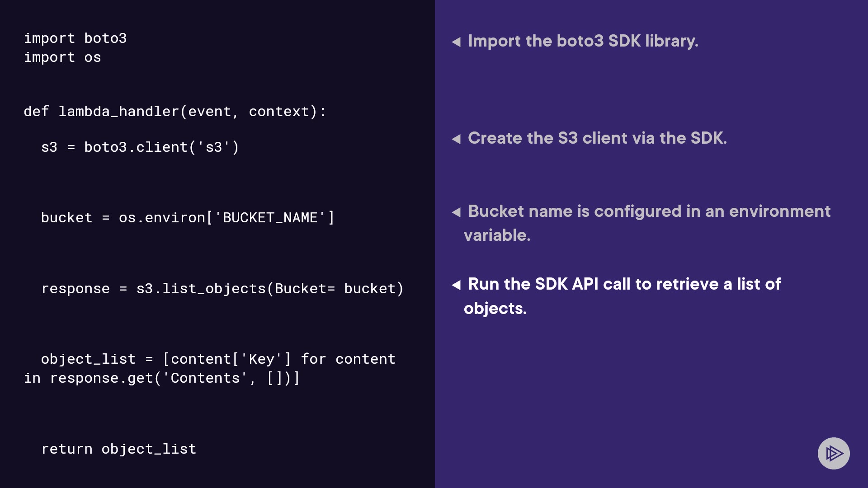Select the highlighted white arrow beside 'Run the SDK API call'
Screen dimensions: 868x488
pyautogui.click(x=456, y=285)
